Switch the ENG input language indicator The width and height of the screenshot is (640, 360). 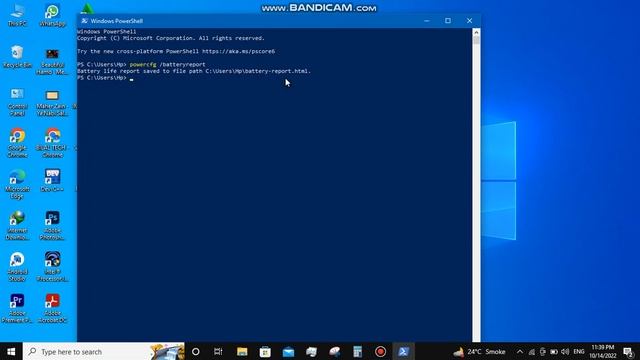click(x=579, y=351)
